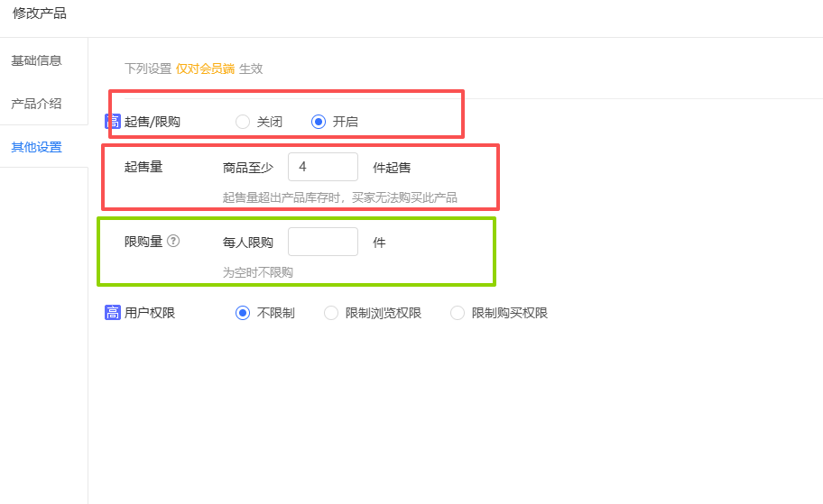Click the 限购量 label
Image resolution: width=823 pixels, height=504 pixels.
click(x=143, y=242)
